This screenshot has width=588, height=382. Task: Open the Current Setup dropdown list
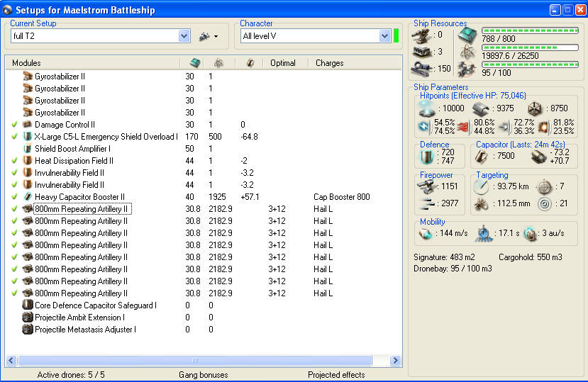[x=184, y=36]
